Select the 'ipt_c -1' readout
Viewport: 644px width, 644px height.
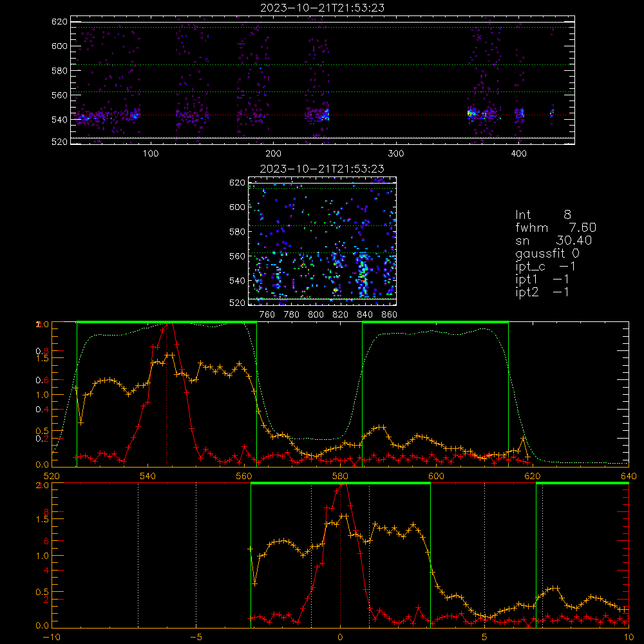pyautogui.click(x=545, y=267)
